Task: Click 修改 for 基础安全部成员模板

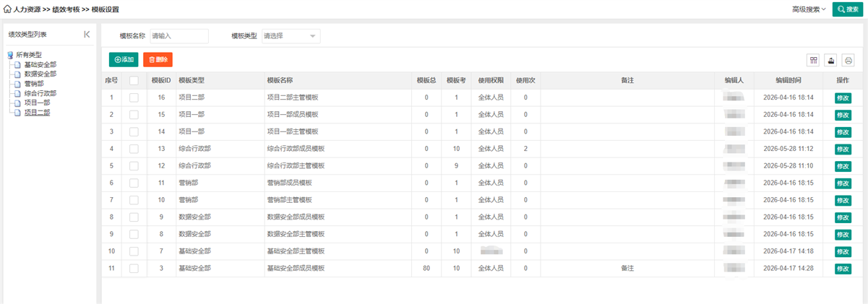Action: click(843, 269)
